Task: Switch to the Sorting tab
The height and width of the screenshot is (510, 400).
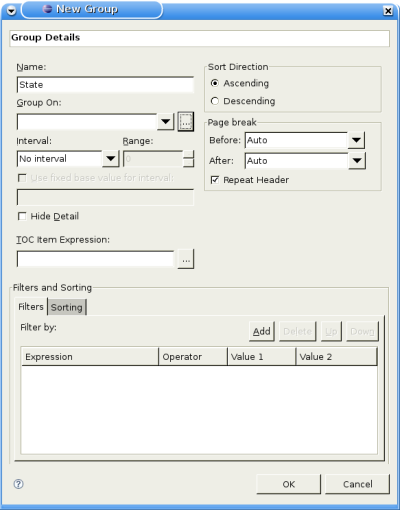Action: click(x=67, y=307)
